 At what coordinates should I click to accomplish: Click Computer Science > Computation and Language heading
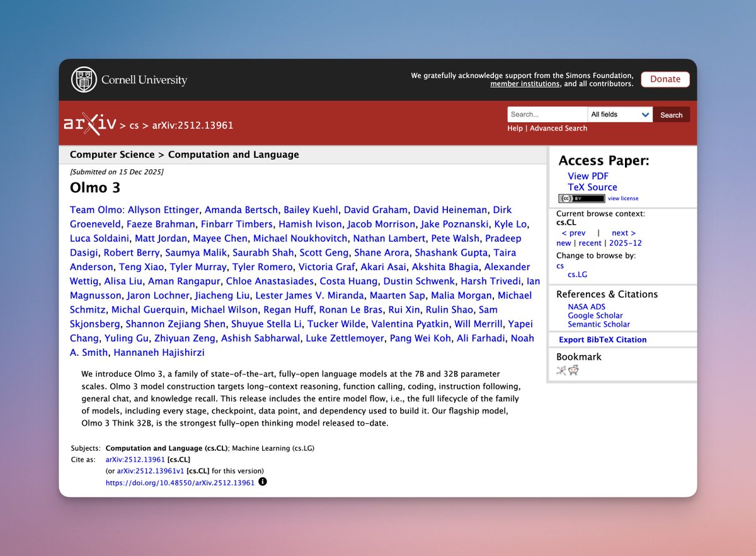pyautogui.click(x=185, y=155)
